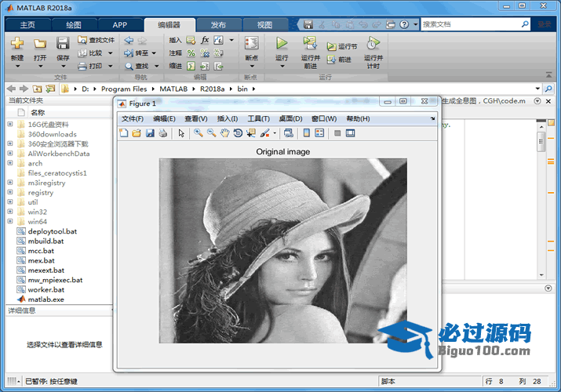Click Insert Legend icon in Figure toolbar
This screenshot has width=561, height=392.
[319, 133]
